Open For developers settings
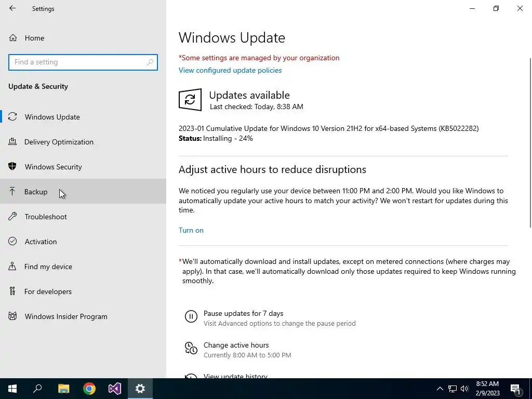532x399 pixels. coord(83,291)
